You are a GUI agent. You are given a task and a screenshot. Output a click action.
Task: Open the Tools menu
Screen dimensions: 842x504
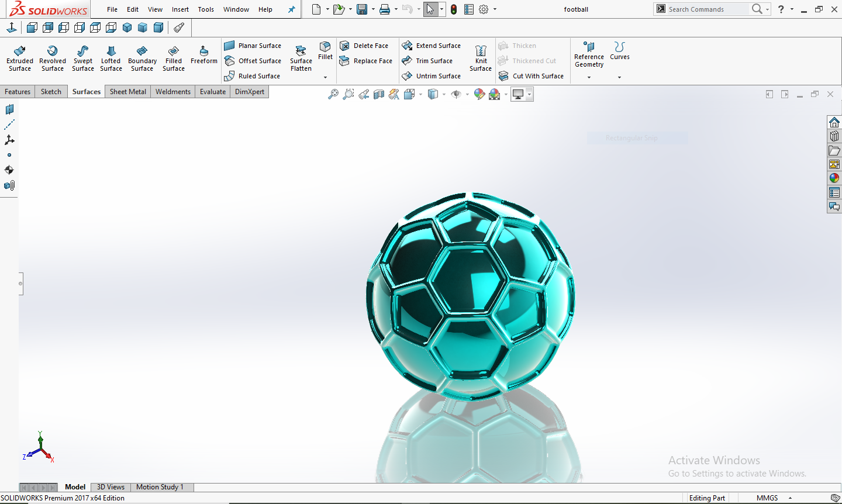[x=206, y=9]
